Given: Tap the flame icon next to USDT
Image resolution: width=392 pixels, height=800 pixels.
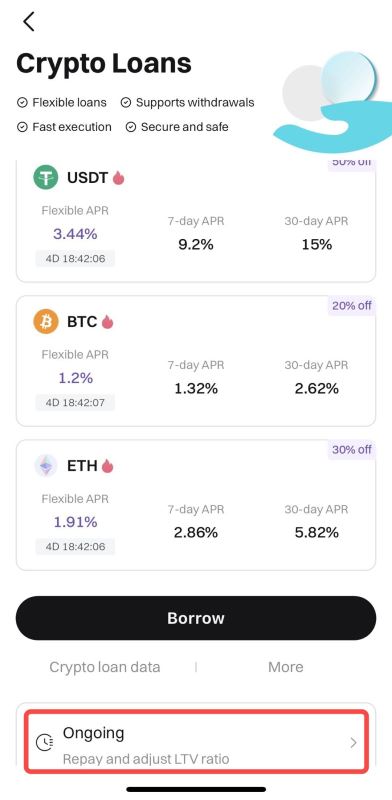Looking at the screenshot, I should pyautogui.click(x=118, y=178).
